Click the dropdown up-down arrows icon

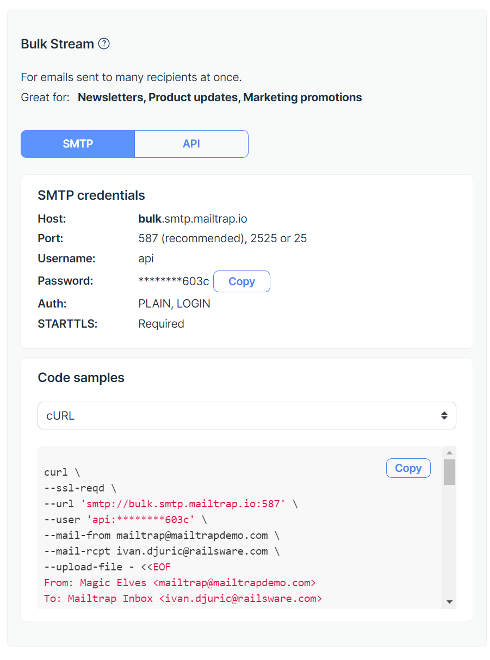point(444,416)
